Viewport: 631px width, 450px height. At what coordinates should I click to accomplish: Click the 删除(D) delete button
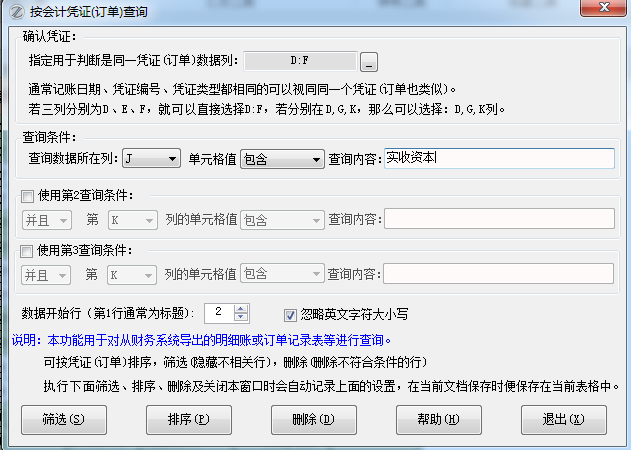[x=312, y=419]
